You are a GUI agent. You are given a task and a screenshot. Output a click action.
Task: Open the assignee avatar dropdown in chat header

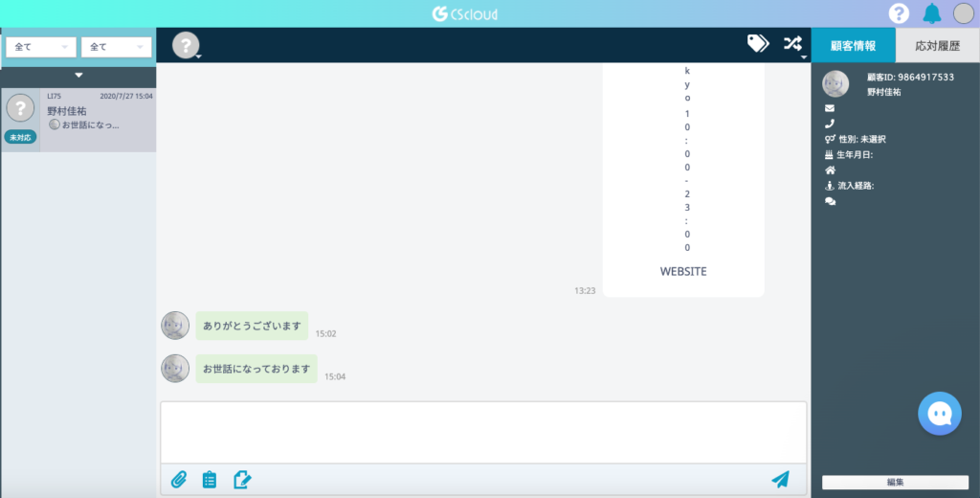click(x=187, y=45)
